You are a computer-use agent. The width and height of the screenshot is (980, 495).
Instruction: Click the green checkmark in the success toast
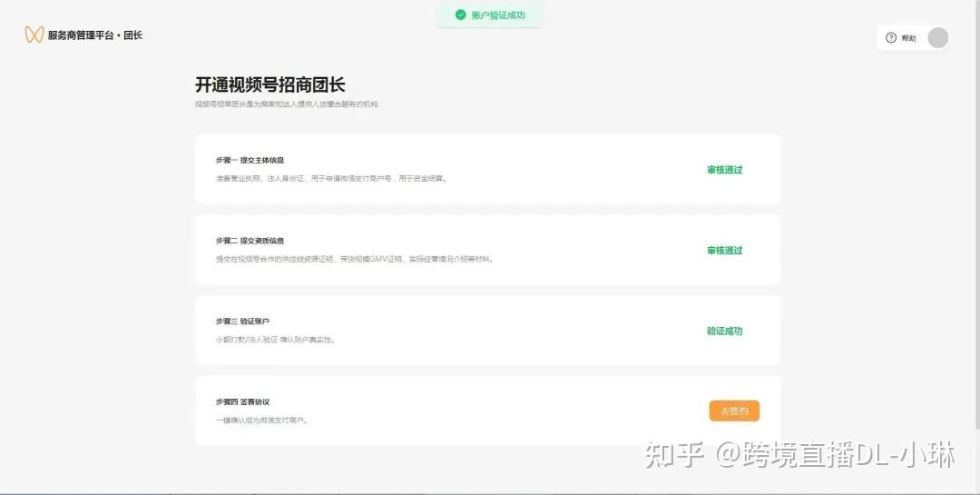(x=461, y=15)
